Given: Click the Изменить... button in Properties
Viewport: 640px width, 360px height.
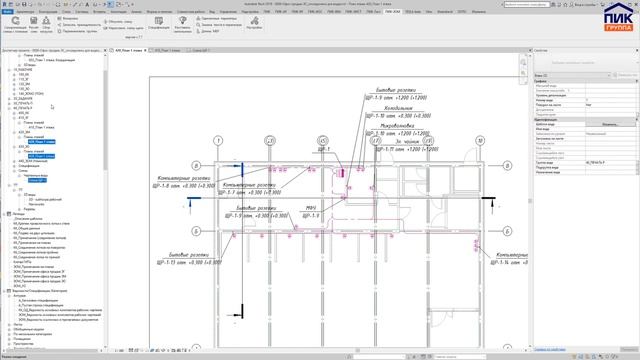Looking at the screenshot, I should 611,124.
